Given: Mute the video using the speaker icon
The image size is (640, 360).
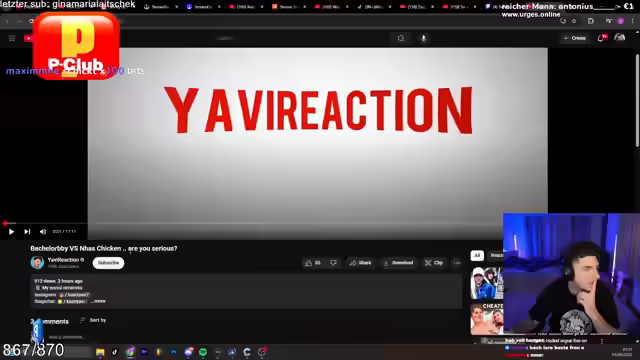Looking at the screenshot, I should (42, 231).
